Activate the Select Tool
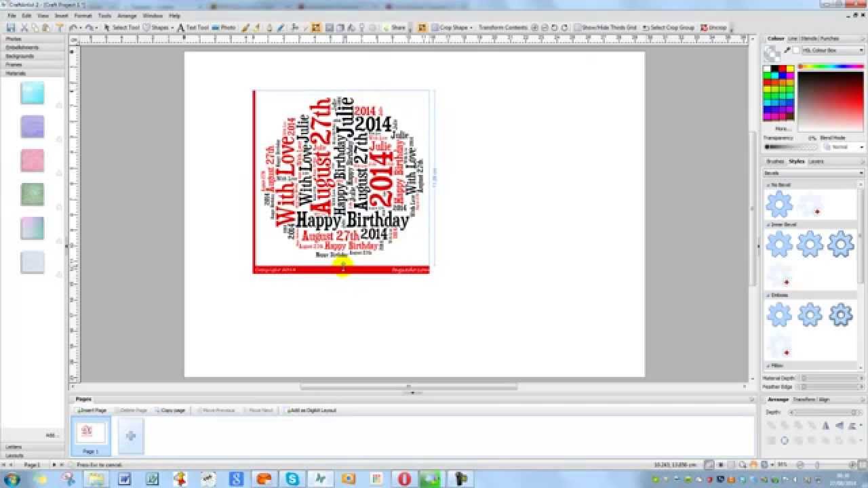The width and height of the screenshot is (868, 488). click(x=121, y=28)
